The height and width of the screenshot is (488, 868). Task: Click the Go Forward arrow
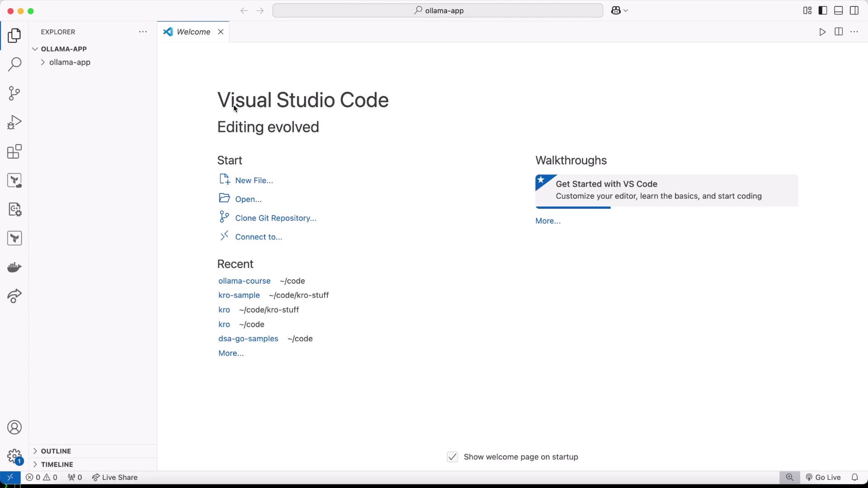[260, 10]
